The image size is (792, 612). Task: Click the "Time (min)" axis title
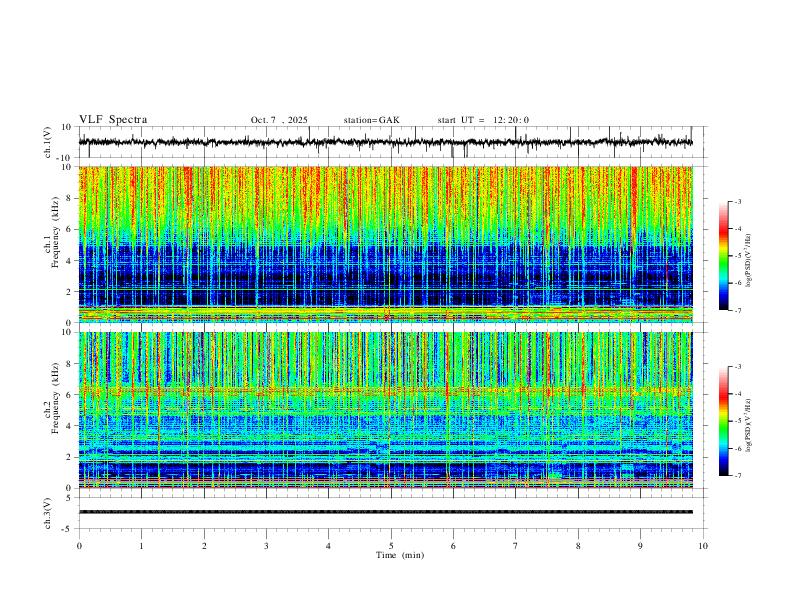tap(400, 555)
